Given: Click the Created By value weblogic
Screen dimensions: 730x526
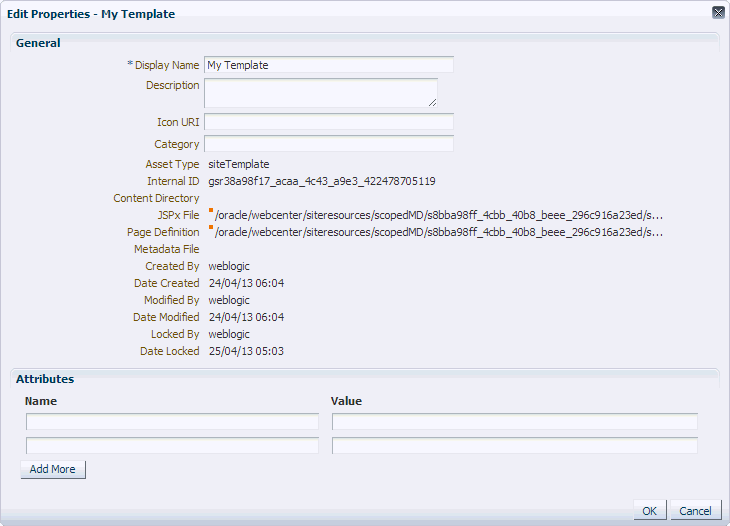Looking at the screenshot, I should [x=229, y=266].
